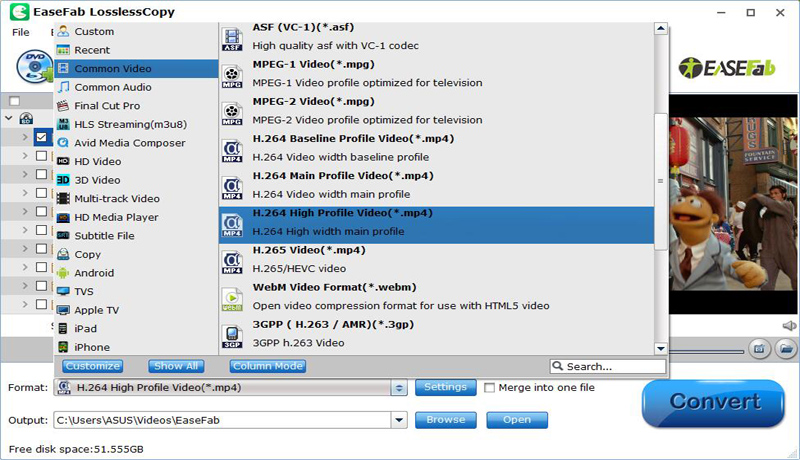
Task: Click the Customize button
Action: click(92, 366)
